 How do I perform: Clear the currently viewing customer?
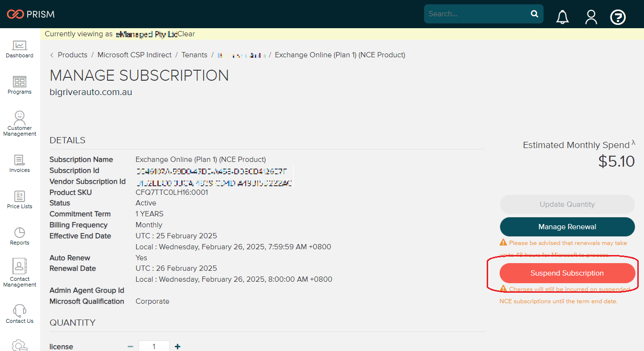click(186, 34)
